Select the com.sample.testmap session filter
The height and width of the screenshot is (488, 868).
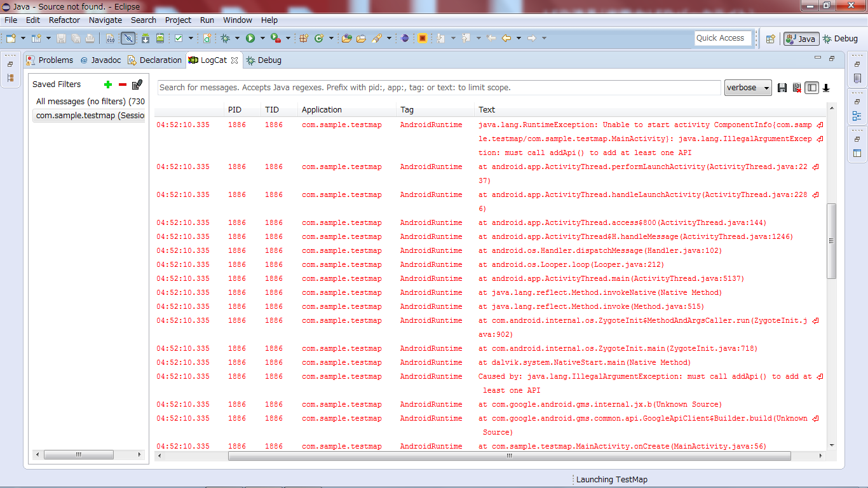(89, 115)
